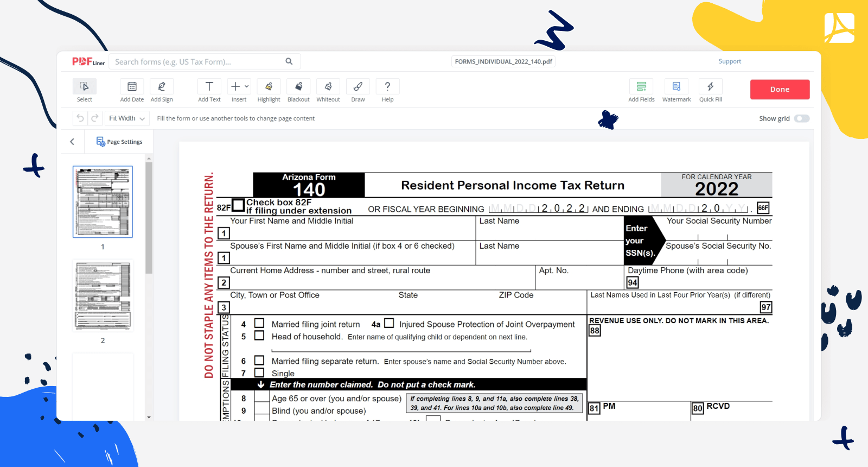Image resolution: width=868 pixels, height=467 pixels.
Task: Click the file name FORMS_INDIVIDUAL_2022_140.pdf
Action: tap(503, 61)
